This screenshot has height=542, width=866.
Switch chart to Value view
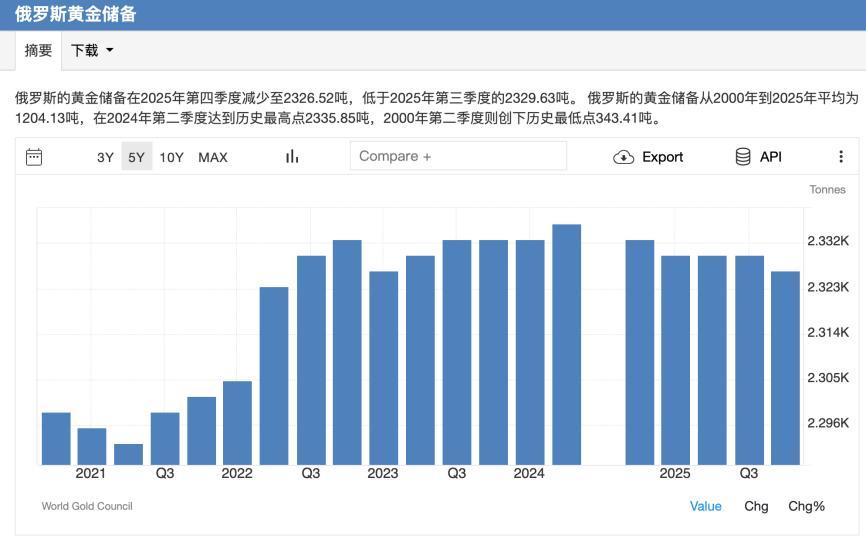click(705, 506)
